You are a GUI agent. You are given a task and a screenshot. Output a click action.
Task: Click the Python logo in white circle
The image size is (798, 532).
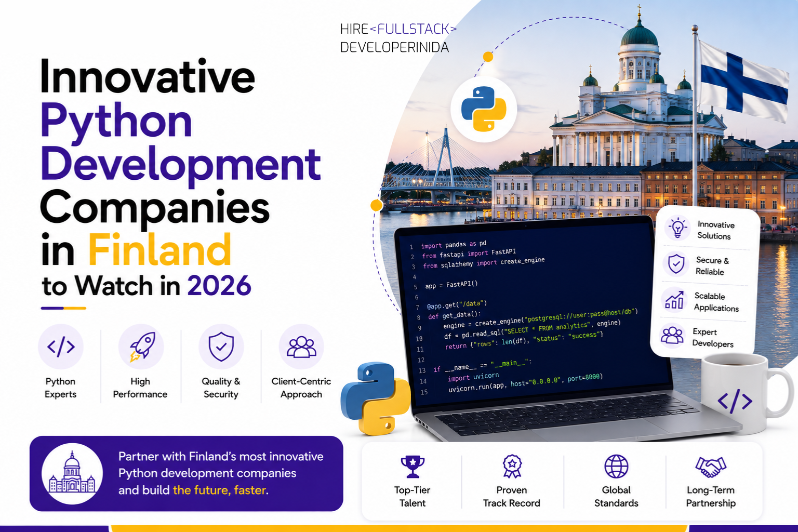tap(484, 109)
